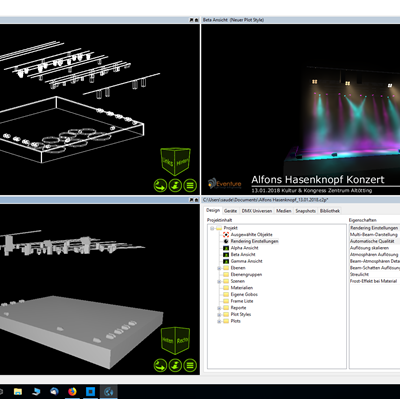The image size is (400, 399).
Task: Click the walking-figure icon in the shaded view
Action: (x=175, y=365)
